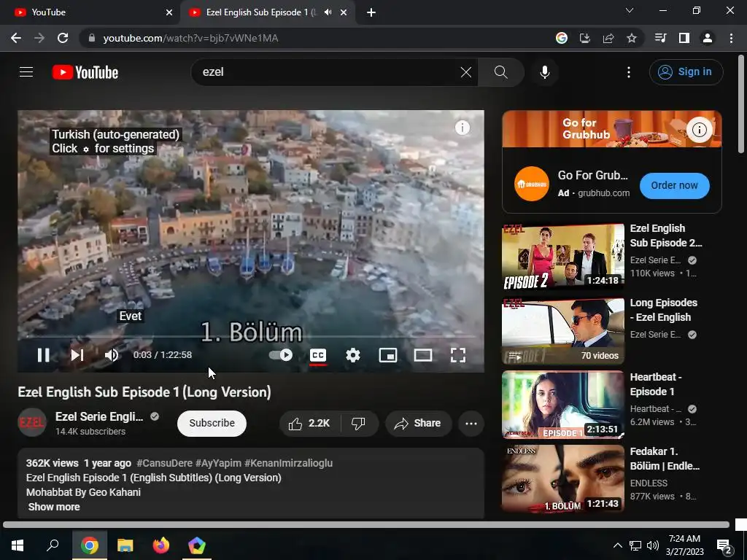Open Long Episodes playlist thumbnail

point(562,331)
